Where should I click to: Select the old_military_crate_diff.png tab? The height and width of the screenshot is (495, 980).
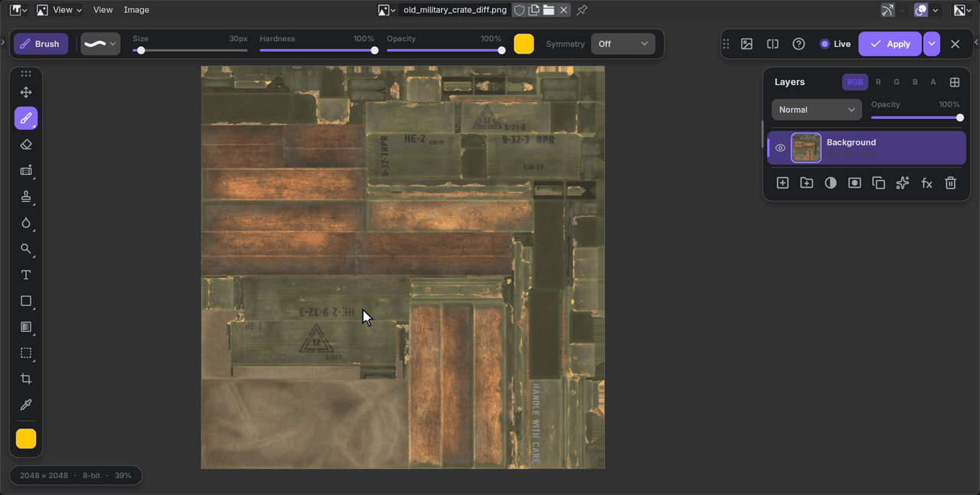[455, 10]
